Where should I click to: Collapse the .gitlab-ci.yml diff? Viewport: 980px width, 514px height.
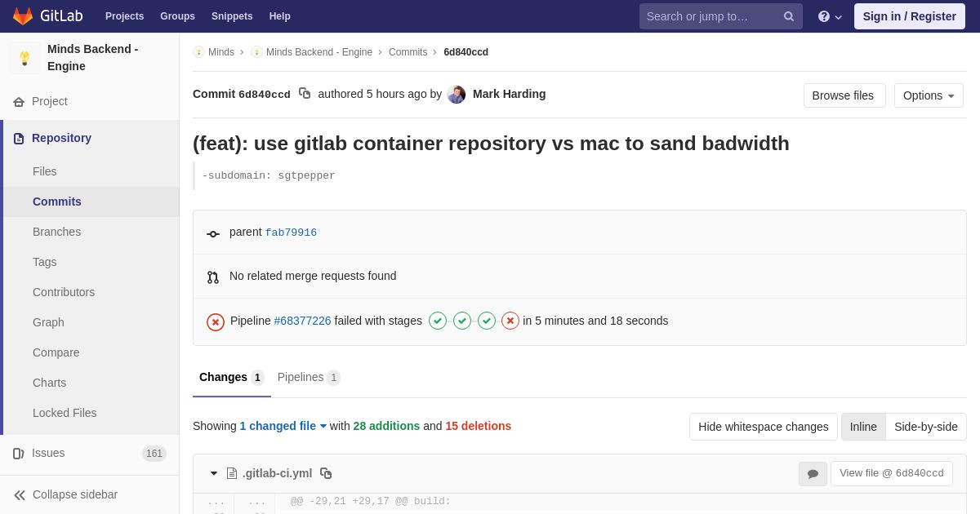click(x=214, y=473)
